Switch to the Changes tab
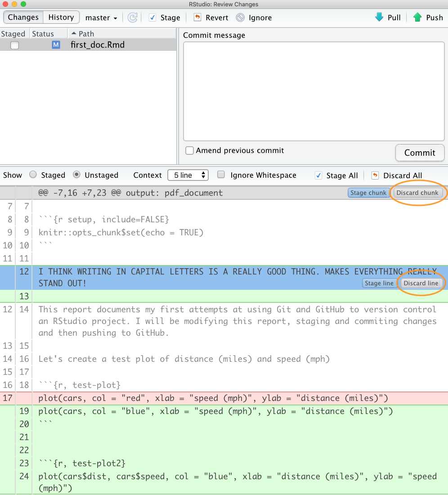This screenshot has width=448, height=495. (23, 17)
